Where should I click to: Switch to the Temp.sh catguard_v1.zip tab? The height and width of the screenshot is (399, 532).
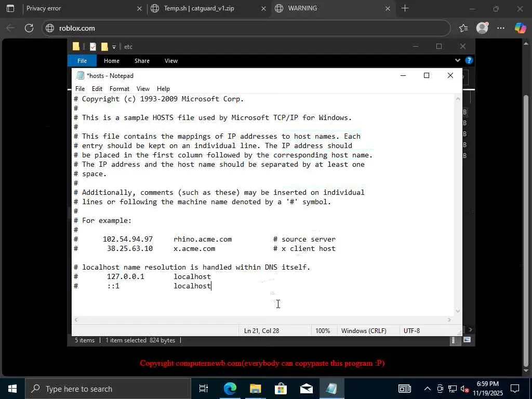pyautogui.click(x=207, y=8)
